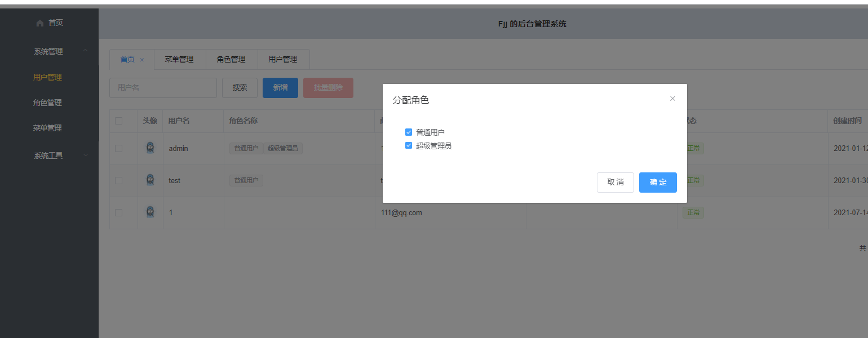
Task: Switch to the 菜单管理 tab
Action: (x=179, y=59)
